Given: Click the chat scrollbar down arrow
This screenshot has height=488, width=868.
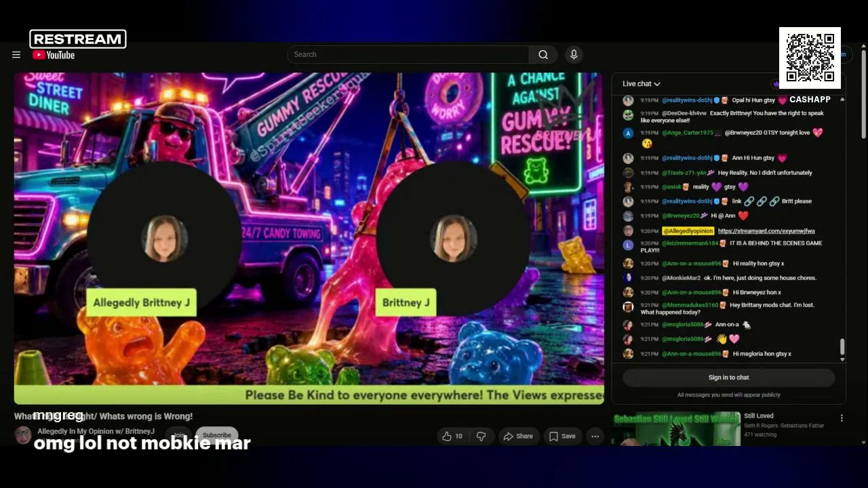Looking at the screenshot, I should [842, 359].
